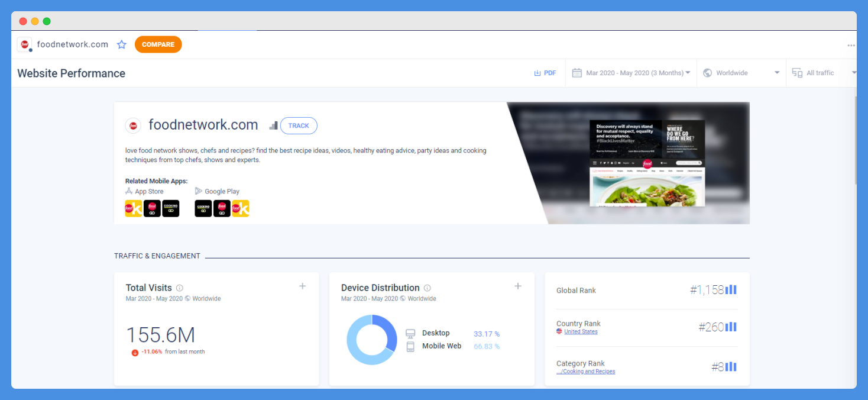Open the Cooking GO app under App Store
Screen dimensions: 868x400
coord(171,208)
